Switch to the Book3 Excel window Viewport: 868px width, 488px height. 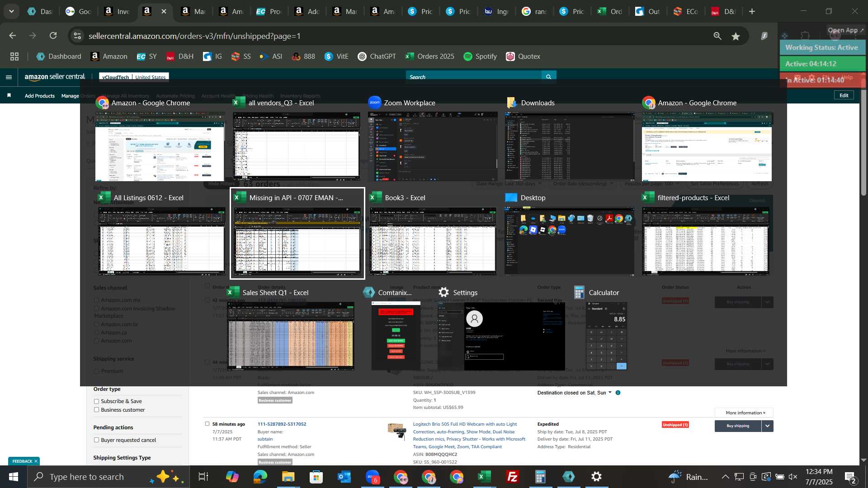pyautogui.click(x=433, y=241)
